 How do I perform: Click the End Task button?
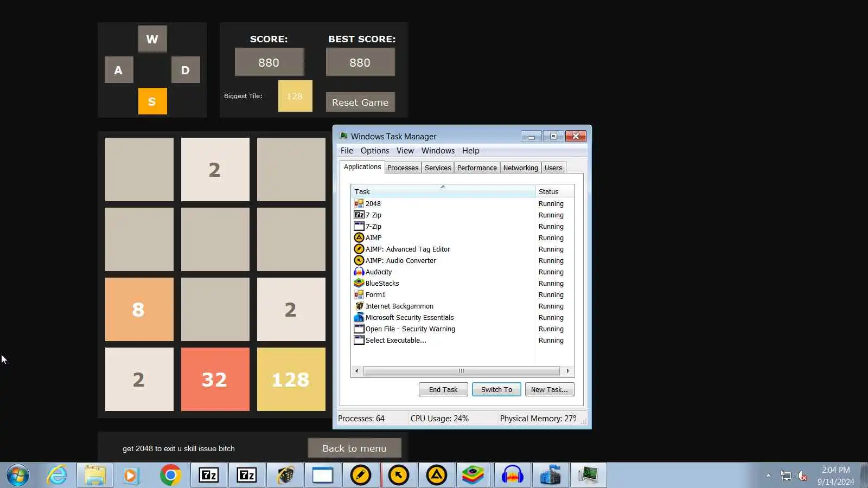coord(443,389)
